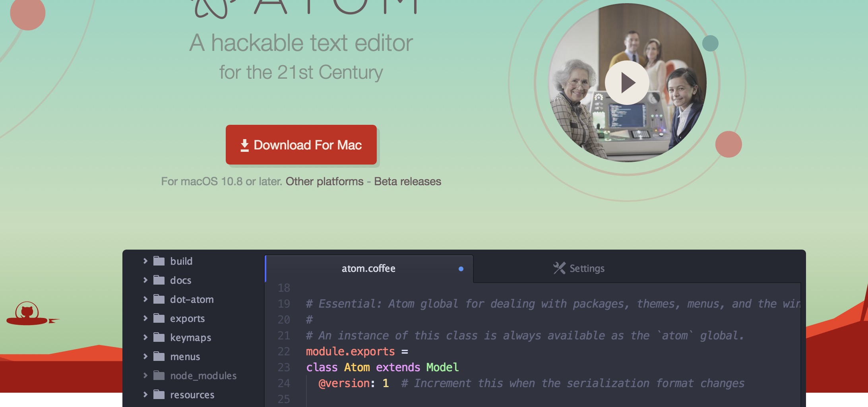
Task: Select the dot-atom folder name
Action: [x=192, y=299]
